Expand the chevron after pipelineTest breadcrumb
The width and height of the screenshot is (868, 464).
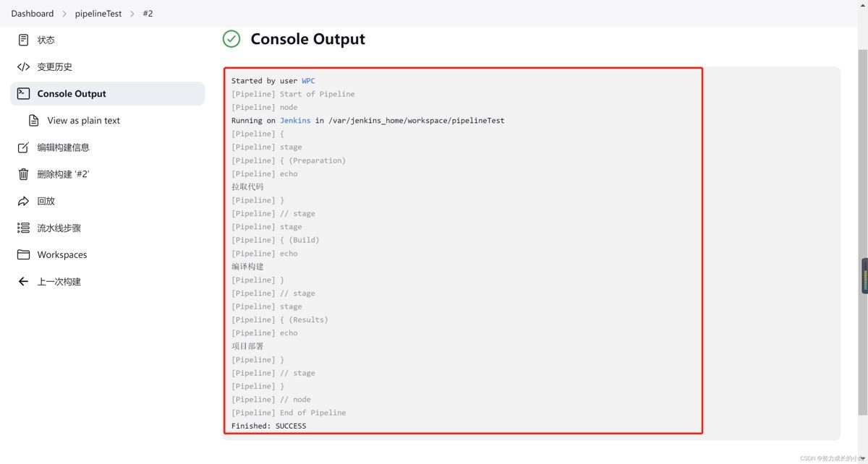(132, 14)
